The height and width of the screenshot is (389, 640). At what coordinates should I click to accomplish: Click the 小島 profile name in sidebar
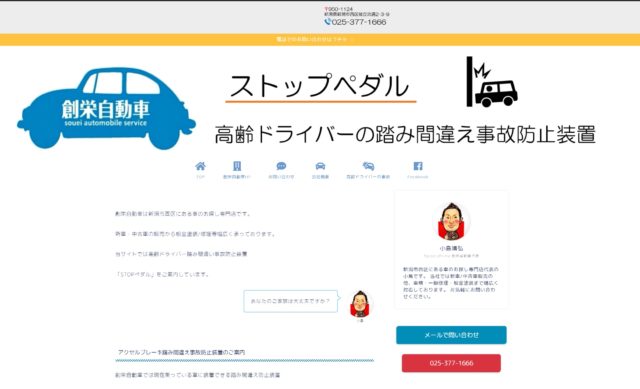451,248
